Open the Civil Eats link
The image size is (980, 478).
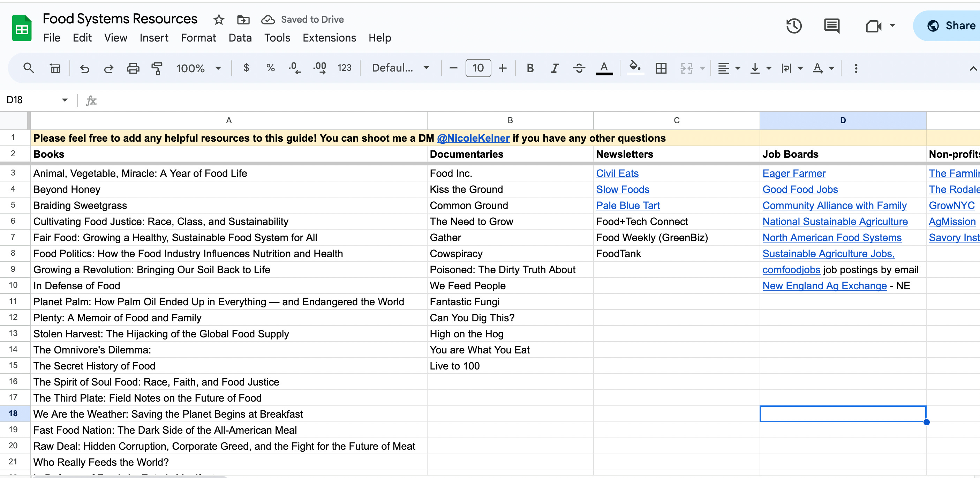pos(617,173)
